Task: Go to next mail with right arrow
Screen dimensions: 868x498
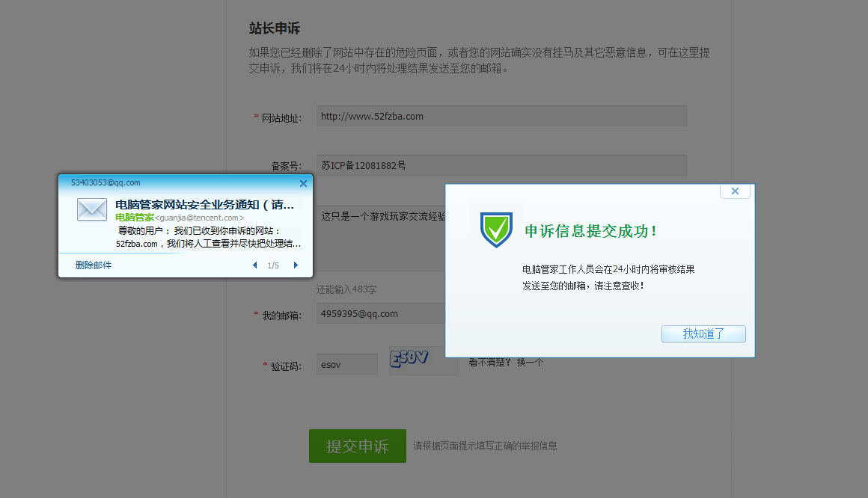Action: 296,265
